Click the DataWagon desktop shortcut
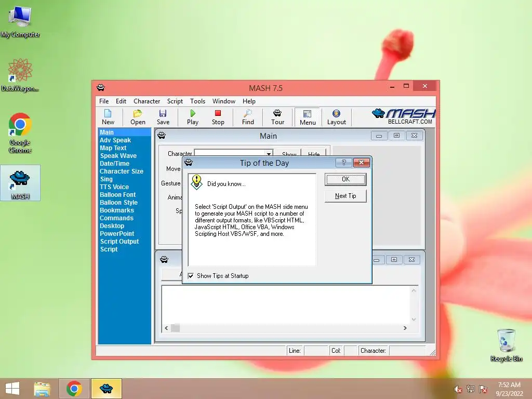 click(20, 75)
